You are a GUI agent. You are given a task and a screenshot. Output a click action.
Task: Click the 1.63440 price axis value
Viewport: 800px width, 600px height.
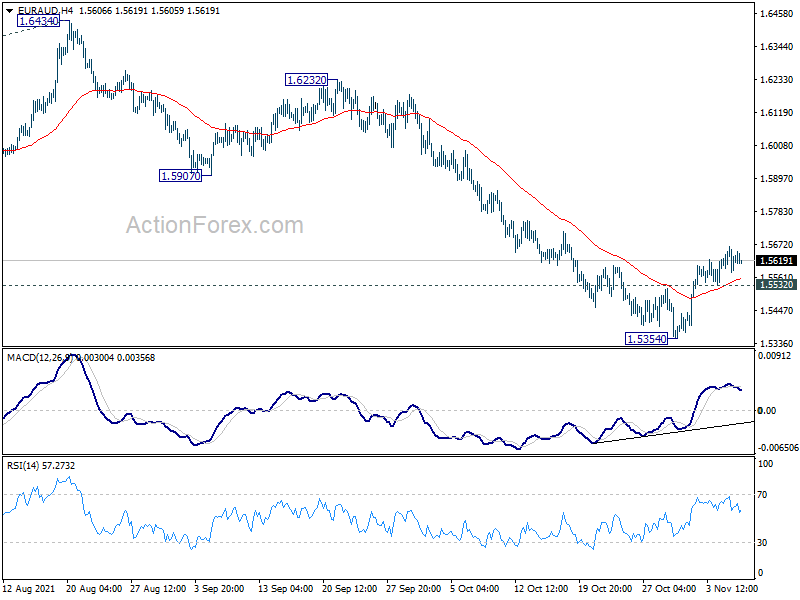point(777,47)
